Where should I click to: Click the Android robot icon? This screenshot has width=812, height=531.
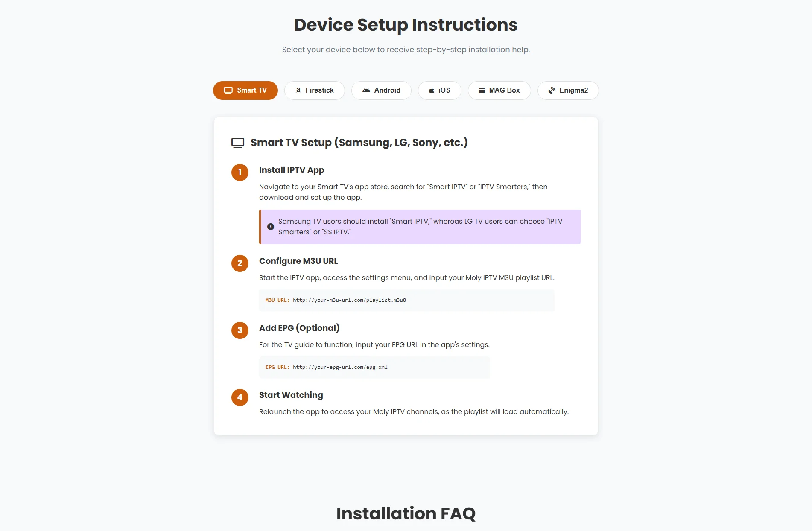click(x=367, y=90)
